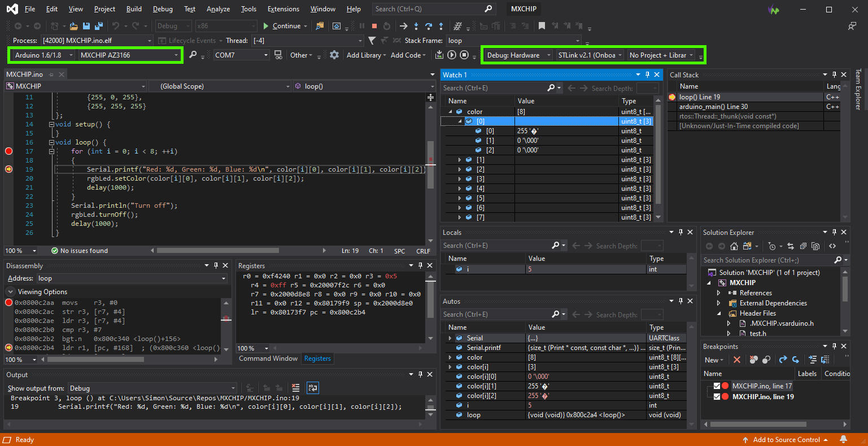The width and height of the screenshot is (868, 446).
Task: Click the Step Into debug icon
Action: pyautogui.click(x=416, y=26)
